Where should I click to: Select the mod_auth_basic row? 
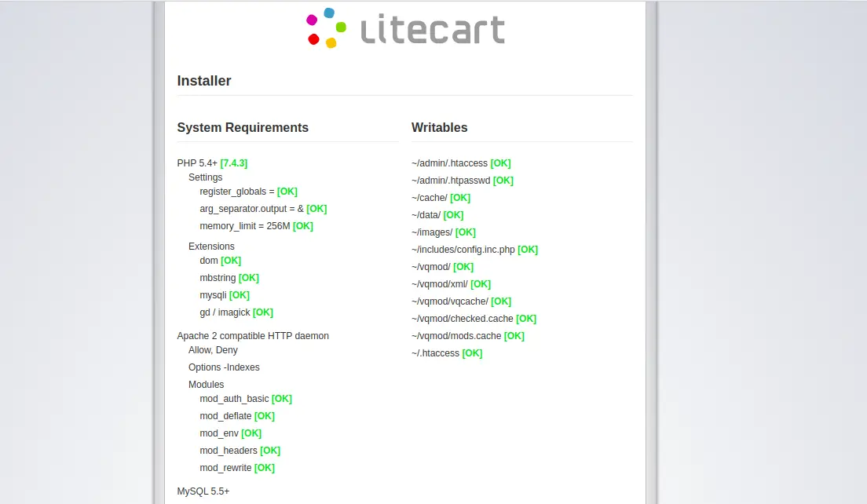coord(246,399)
